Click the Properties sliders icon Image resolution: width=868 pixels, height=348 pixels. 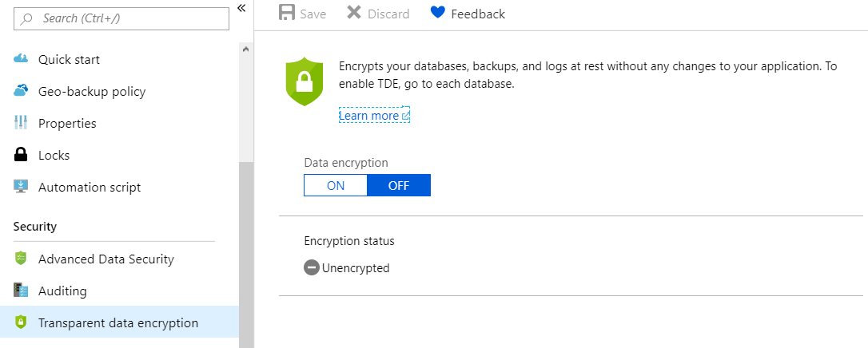pyautogui.click(x=22, y=123)
